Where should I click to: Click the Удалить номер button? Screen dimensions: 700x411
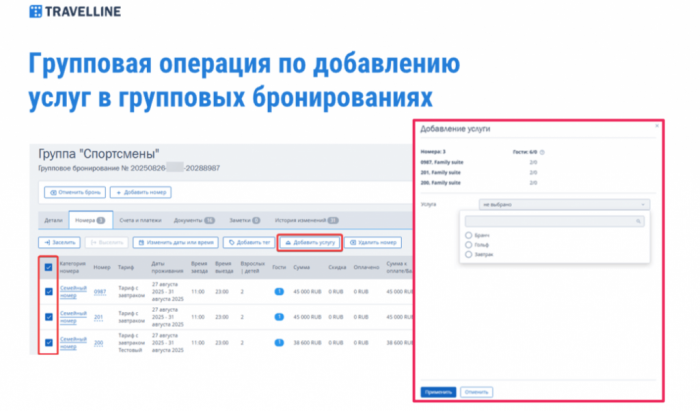pos(373,243)
